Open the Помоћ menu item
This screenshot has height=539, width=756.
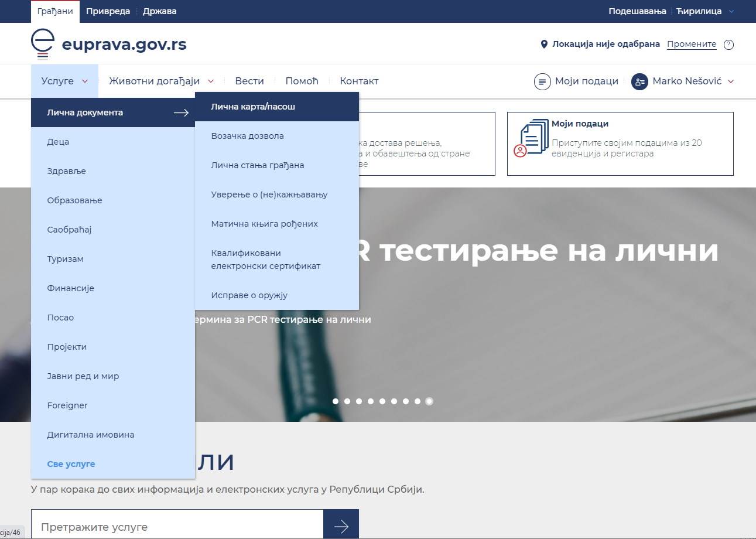tap(301, 81)
